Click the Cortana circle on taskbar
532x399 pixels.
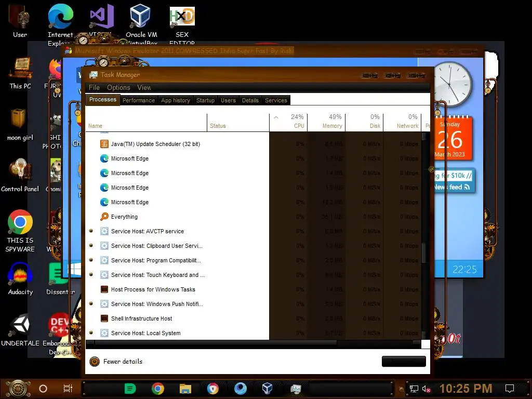click(x=43, y=389)
